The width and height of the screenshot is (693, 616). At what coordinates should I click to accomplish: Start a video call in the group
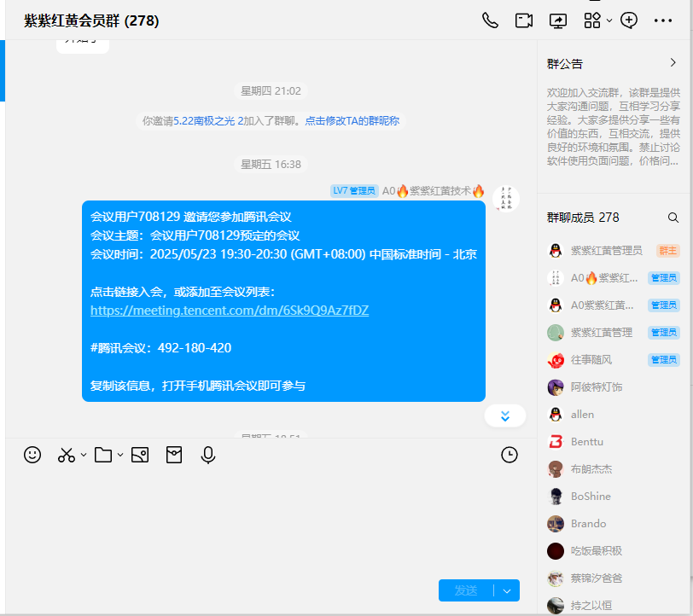click(524, 20)
